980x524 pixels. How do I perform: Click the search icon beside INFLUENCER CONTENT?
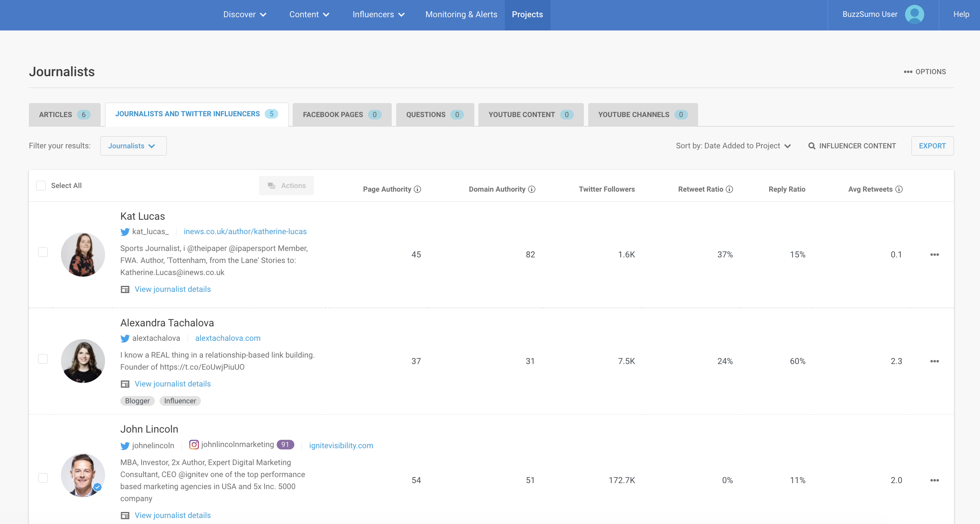(811, 146)
